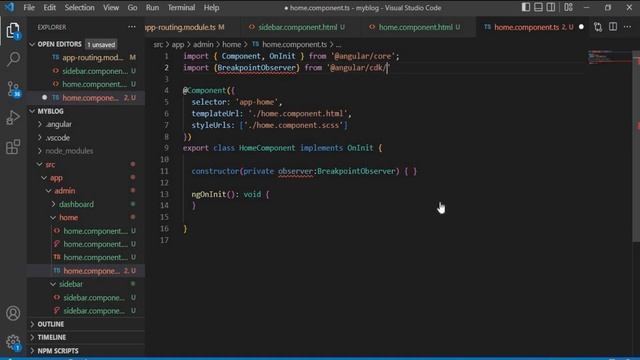Image resolution: width=640 pixels, height=360 pixels.
Task: Open the Search view in activity bar
Action: (x=13, y=59)
